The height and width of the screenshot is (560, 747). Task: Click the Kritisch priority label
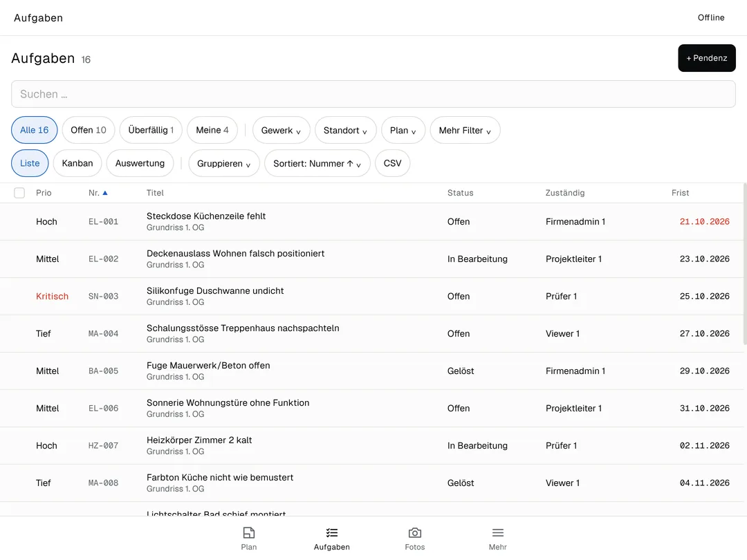click(x=52, y=296)
